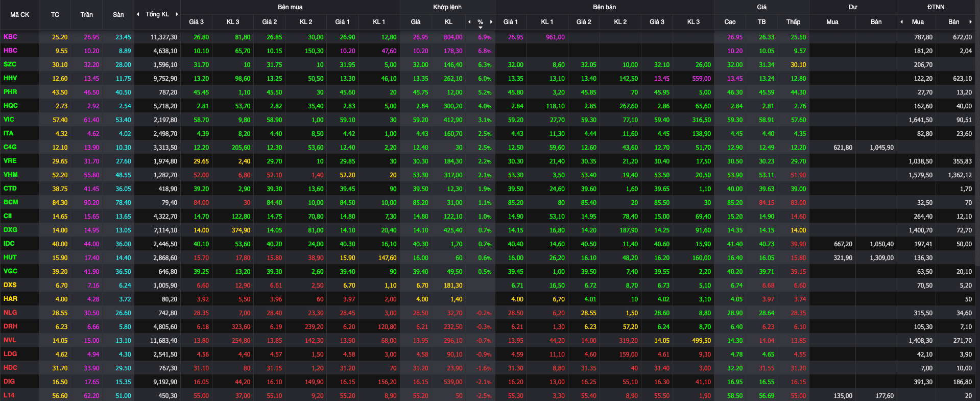Viewport: 980px width, 401px height.
Task: Click the TB average price header
Action: [x=761, y=22]
